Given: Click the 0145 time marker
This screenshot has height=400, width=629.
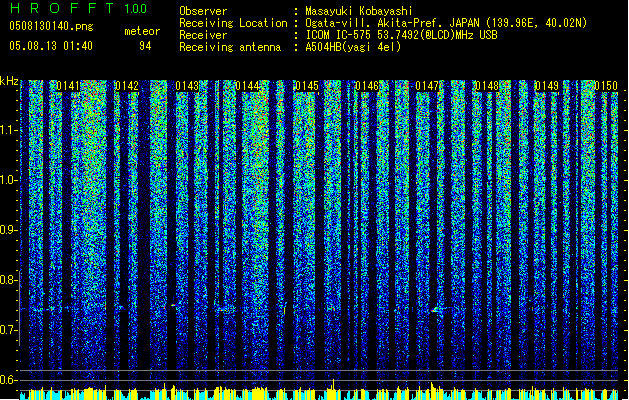Looking at the screenshot, I should pyautogui.click(x=307, y=86).
